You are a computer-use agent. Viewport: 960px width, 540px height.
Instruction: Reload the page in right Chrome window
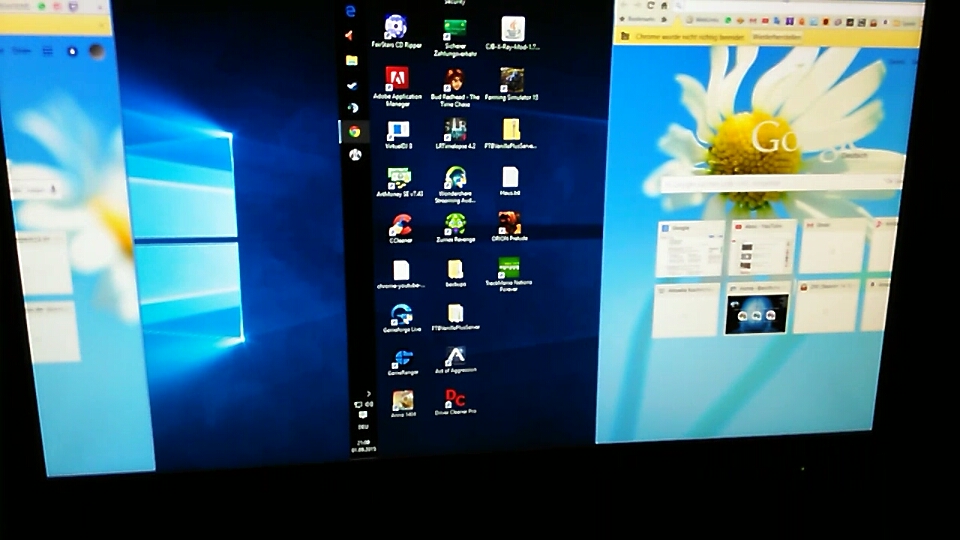[650, 6]
